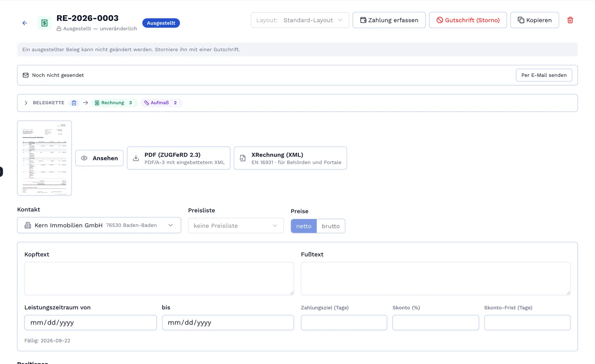Download PDF (ZUGFeRD 2.3)
Screen dimensions: 595x364
[178, 158]
